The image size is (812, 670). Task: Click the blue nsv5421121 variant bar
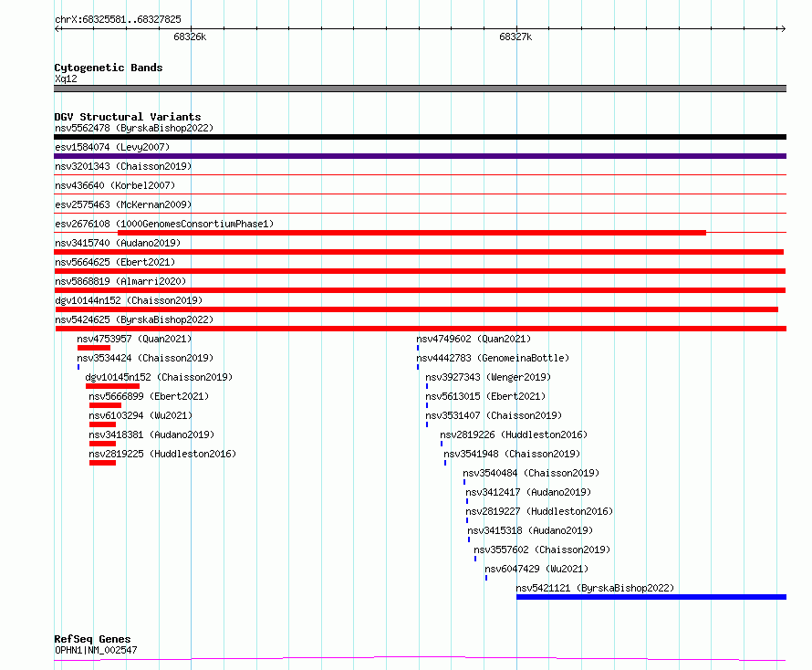651,597
